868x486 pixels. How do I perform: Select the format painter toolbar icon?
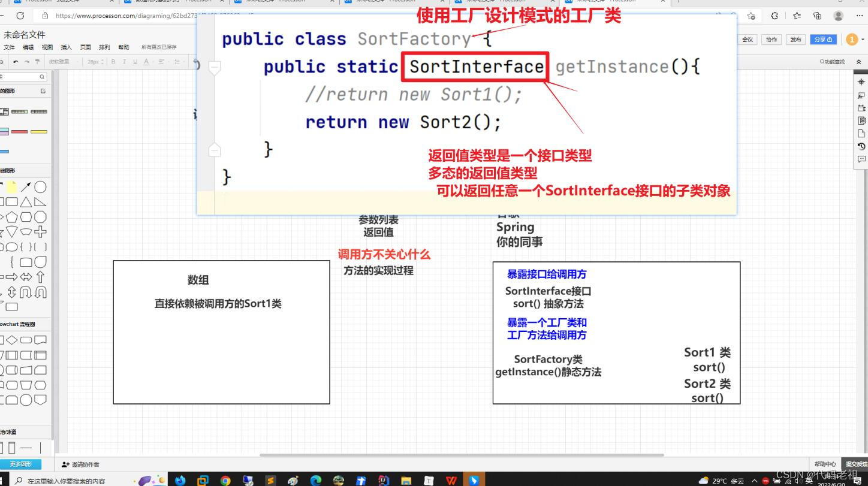click(38, 61)
